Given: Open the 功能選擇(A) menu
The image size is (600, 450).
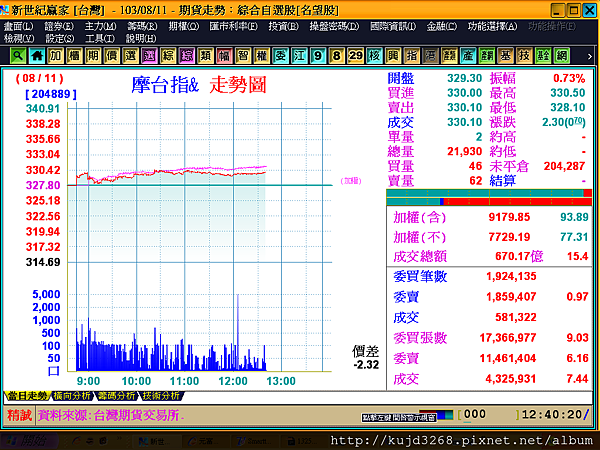Looking at the screenshot, I should [492, 26].
